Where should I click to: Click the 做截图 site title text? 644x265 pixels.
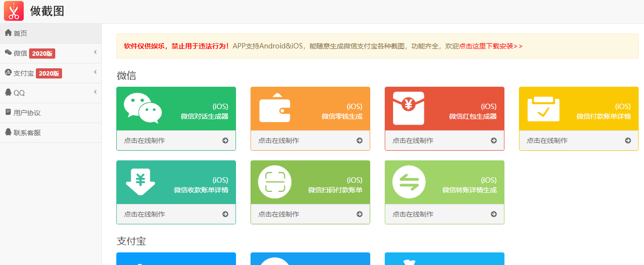47,11
